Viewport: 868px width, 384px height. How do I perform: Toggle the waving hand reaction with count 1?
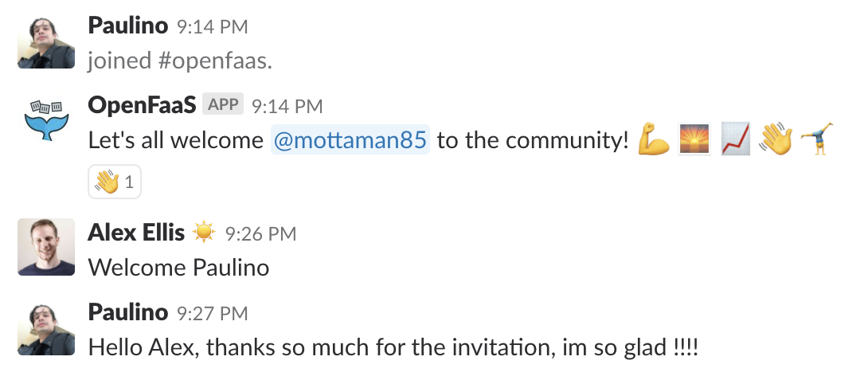pyautogui.click(x=115, y=182)
